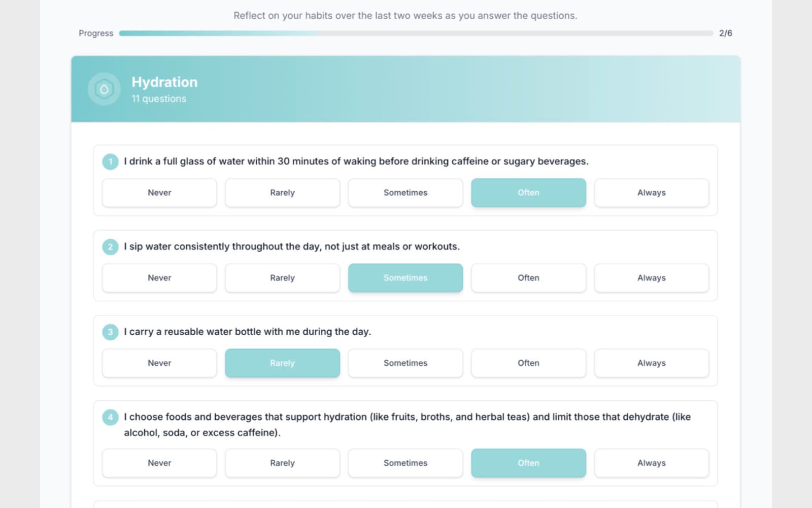Screen dimensions: 812x508
Task: Pick Always for hydration-supporting foods question
Action: coord(651,463)
